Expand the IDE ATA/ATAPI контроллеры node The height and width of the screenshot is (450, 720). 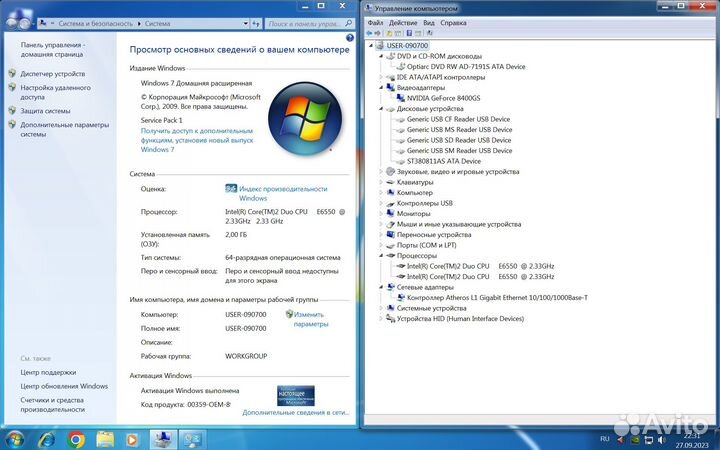(381, 77)
